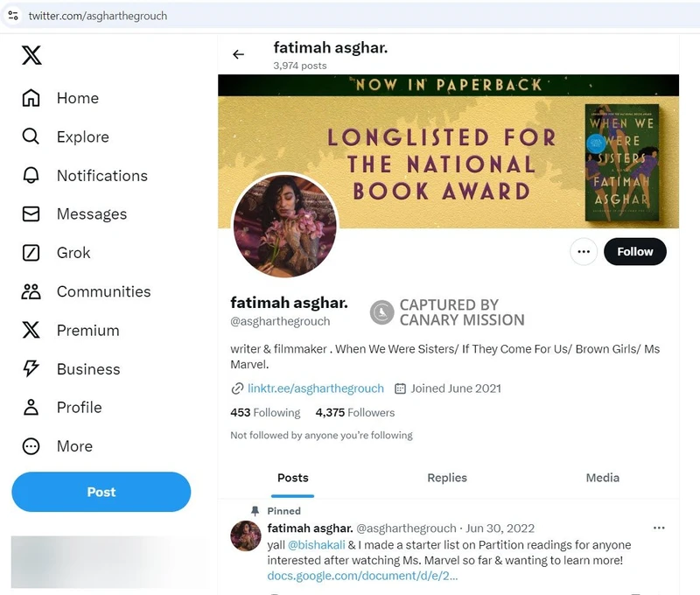
Task: Click the X logo icon
Action: (31, 56)
